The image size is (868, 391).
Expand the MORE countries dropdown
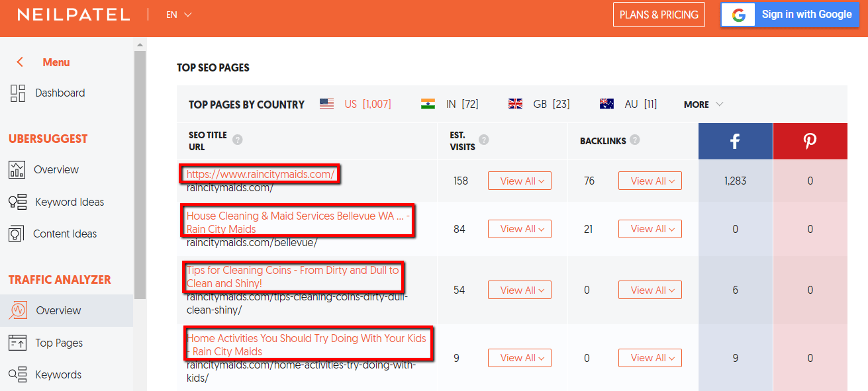pos(703,105)
